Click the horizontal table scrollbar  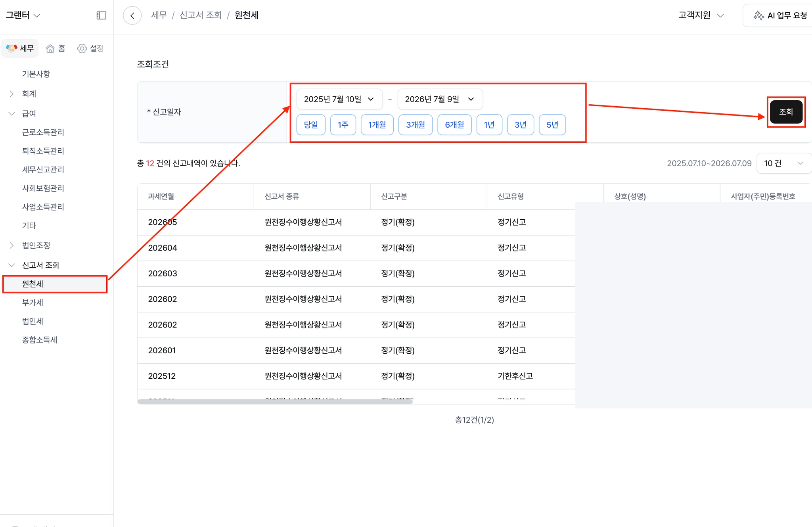(x=275, y=402)
